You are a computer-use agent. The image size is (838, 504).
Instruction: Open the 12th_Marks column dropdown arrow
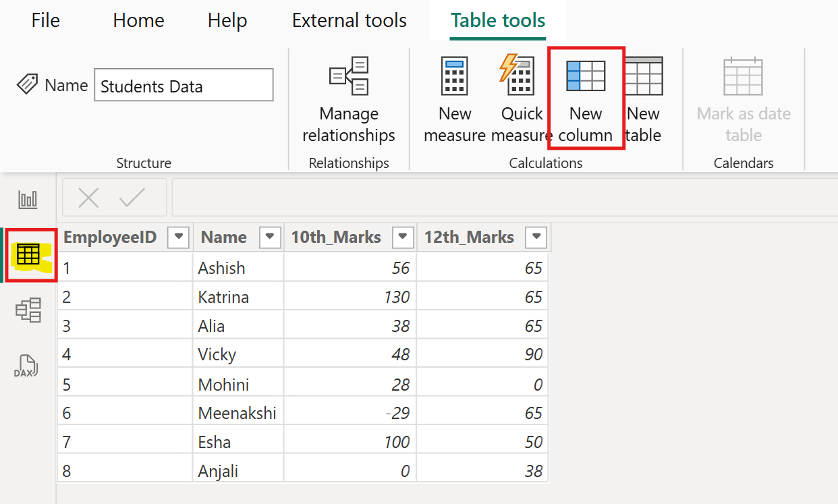pyautogui.click(x=536, y=237)
